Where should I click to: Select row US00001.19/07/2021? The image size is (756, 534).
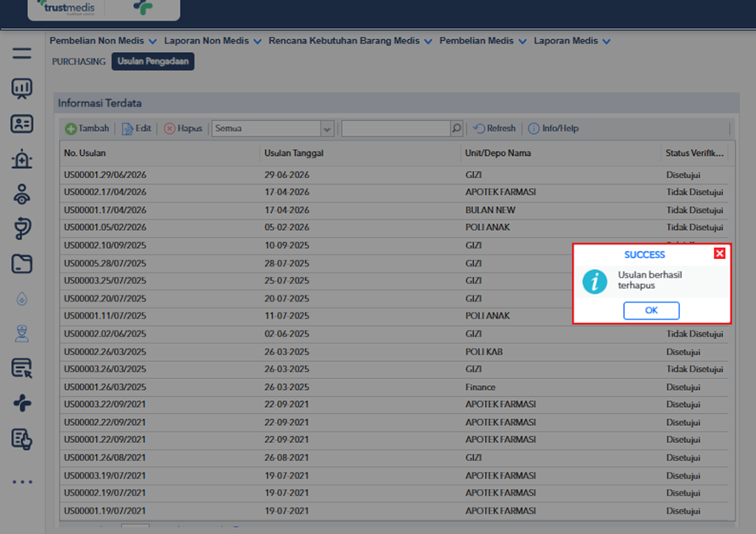[x=395, y=511]
